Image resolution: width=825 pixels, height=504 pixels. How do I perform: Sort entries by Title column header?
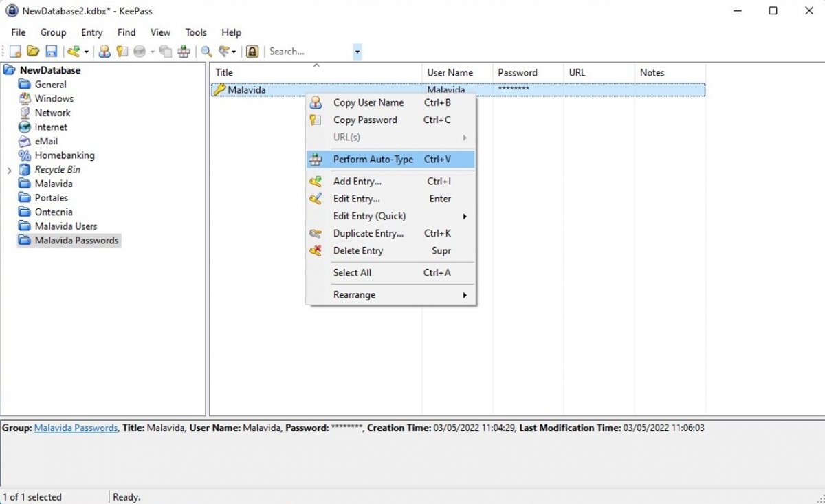point(316,72)
